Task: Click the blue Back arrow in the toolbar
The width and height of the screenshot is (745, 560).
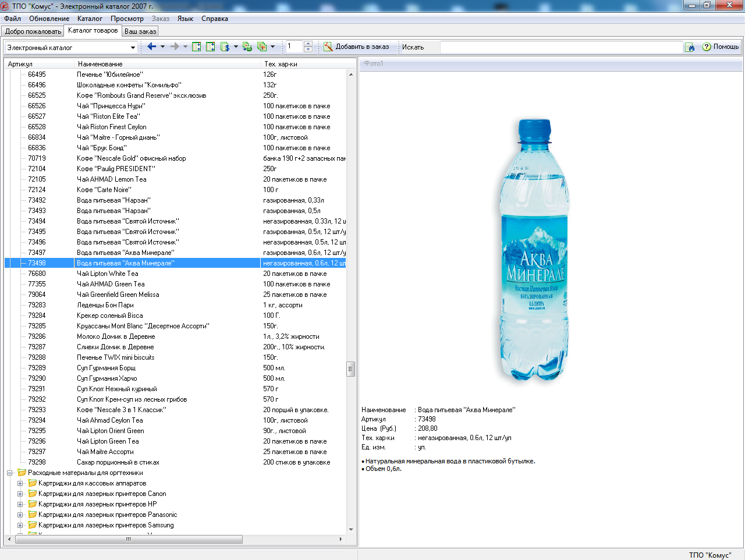Action: tap(151, 47)
